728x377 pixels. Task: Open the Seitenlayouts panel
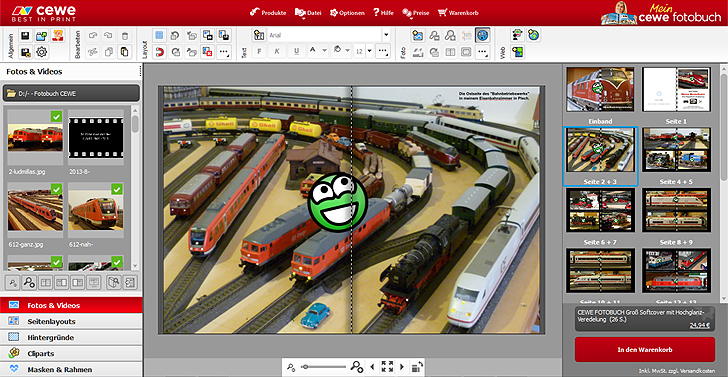(x=71, y=321)
